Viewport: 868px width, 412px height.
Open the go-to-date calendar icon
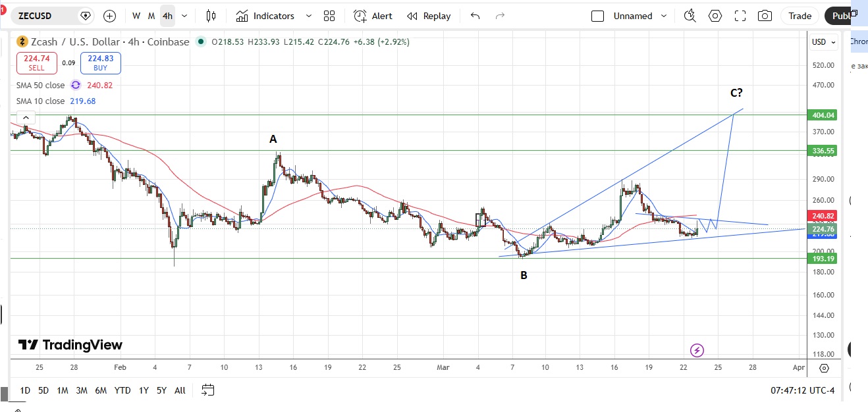[x=208, y=390]
